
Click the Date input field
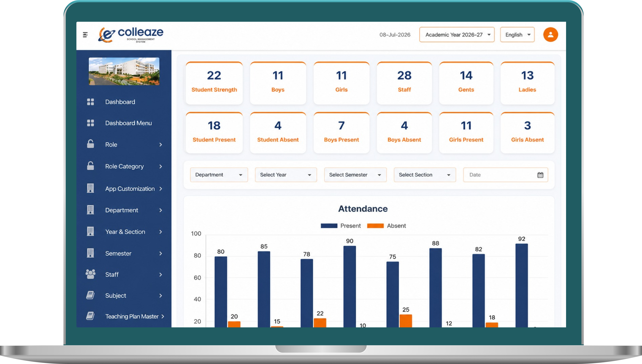point(505,175)
